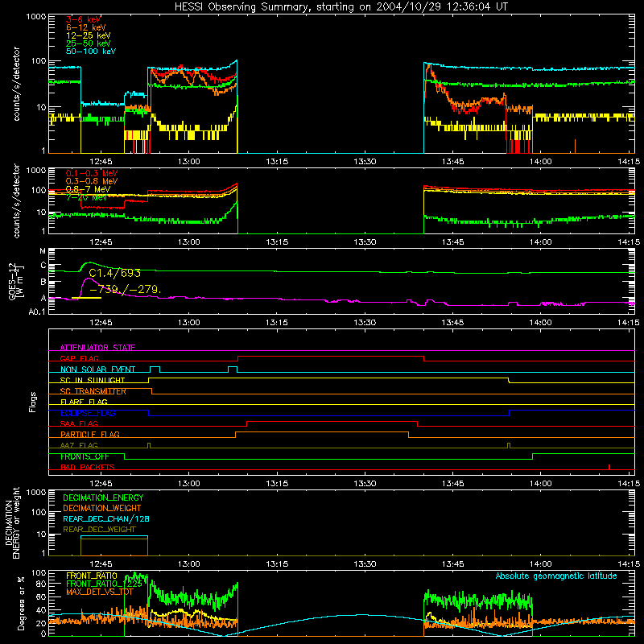Select the 25-50 keV legend label
This screenshot has width=644, height=644.
(x=89, y=43)
